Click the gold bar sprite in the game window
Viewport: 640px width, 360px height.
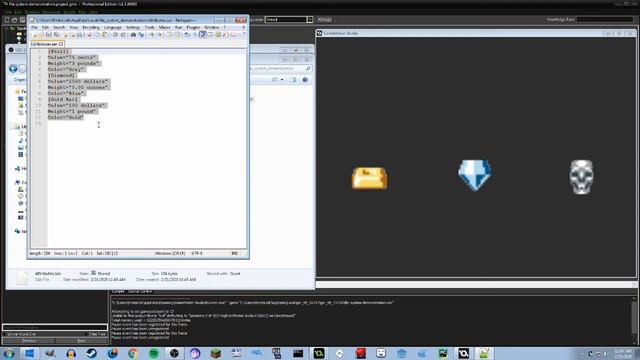click(x=369, y=178)
